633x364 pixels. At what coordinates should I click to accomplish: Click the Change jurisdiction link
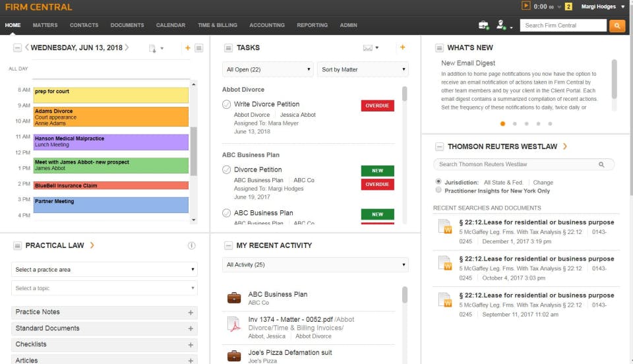pyautogui.click(x=543, y=183)
